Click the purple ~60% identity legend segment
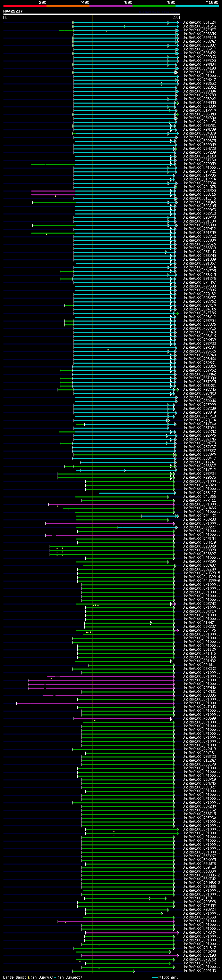Viewport: 222px width, 980px height. (x=111, y=6)
